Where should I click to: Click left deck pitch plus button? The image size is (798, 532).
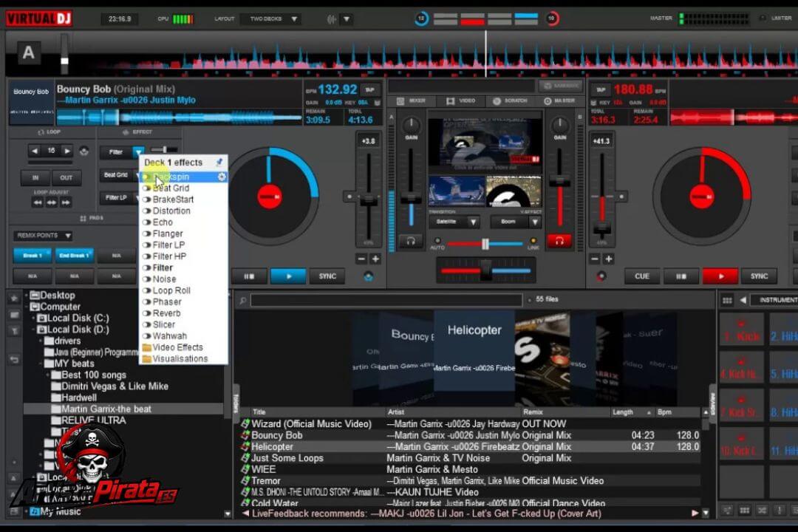pos(375,259)
